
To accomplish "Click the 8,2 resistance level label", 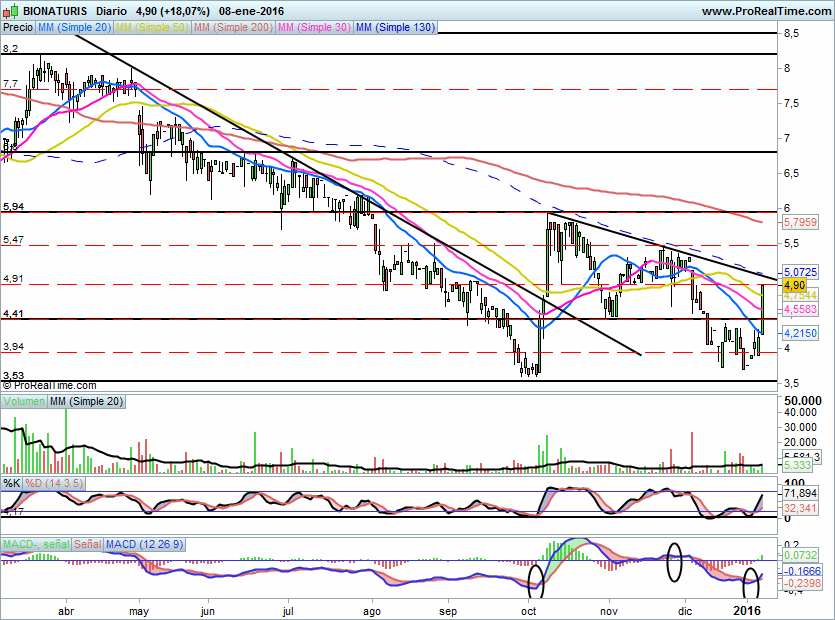I will pos(10,48).
